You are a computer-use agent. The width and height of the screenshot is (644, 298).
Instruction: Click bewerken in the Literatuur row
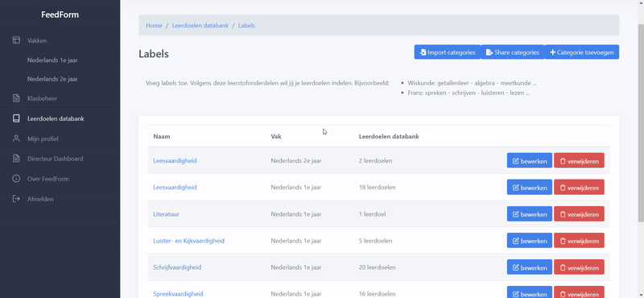[x=530, y=214]
